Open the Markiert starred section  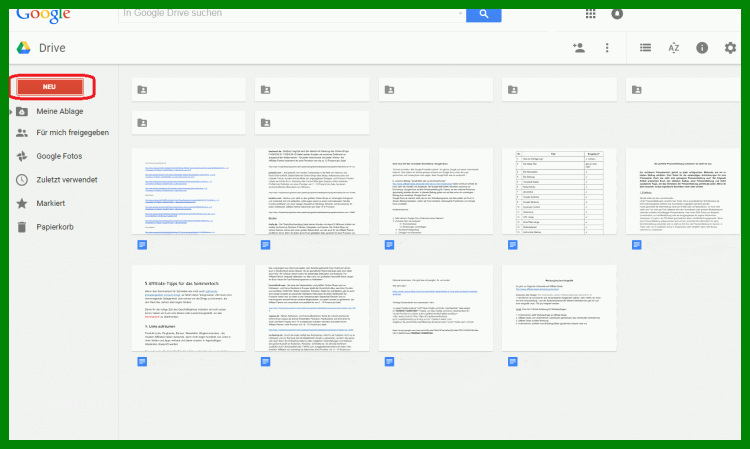pyautogui.click(x=51, y=203)
